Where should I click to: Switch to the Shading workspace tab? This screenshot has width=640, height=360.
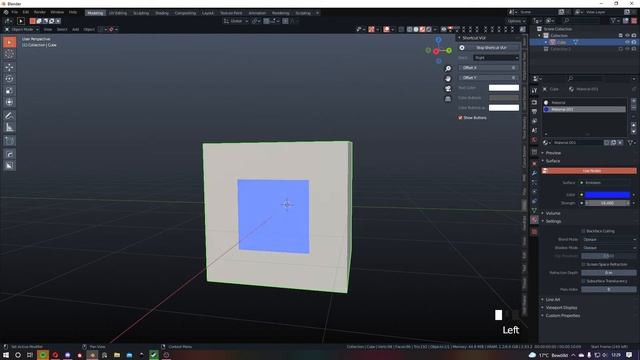click(162, 13)
